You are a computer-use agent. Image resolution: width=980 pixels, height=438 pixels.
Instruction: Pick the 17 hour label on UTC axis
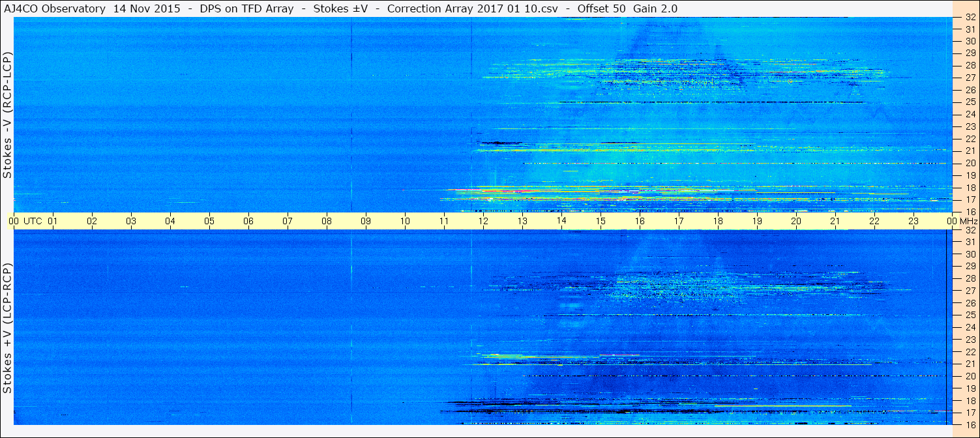679,221
